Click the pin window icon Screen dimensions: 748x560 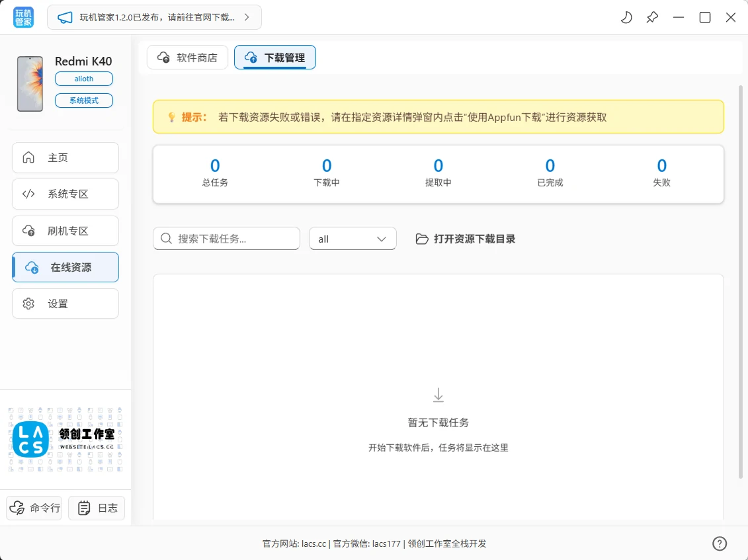652,18
